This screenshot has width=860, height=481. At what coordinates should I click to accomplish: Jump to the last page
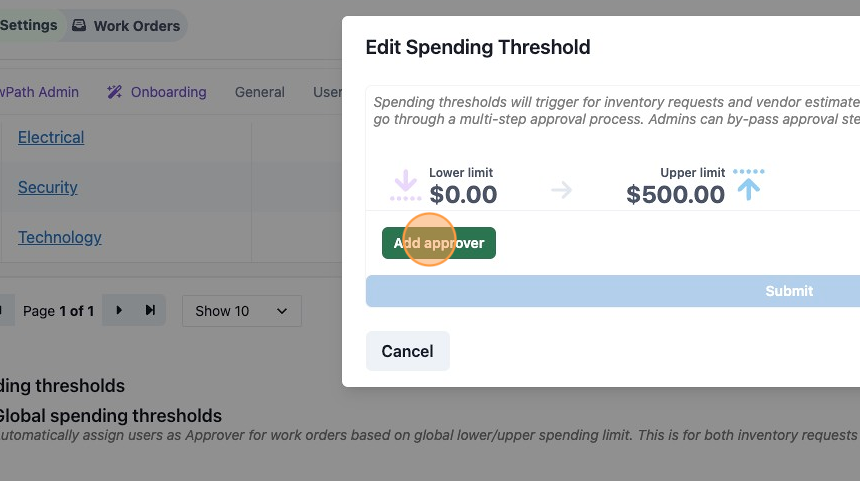pyautogui.click(x=150, y=310)
